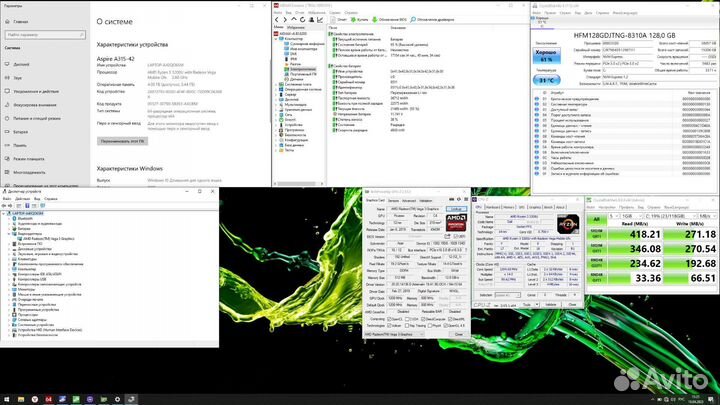Open Батарея in the Settings sidebar
Viewport: 720px width, 405px height.
tap(19, 130)
